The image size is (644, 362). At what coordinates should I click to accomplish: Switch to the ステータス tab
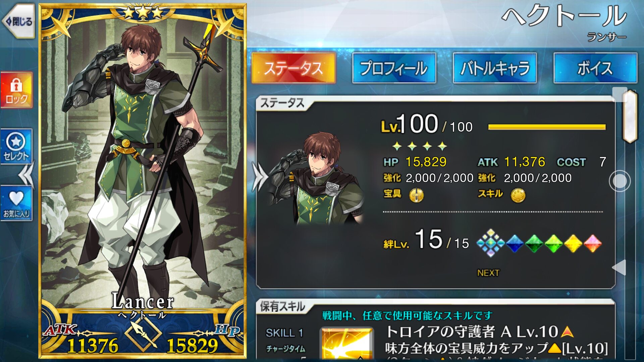(293, 68)
